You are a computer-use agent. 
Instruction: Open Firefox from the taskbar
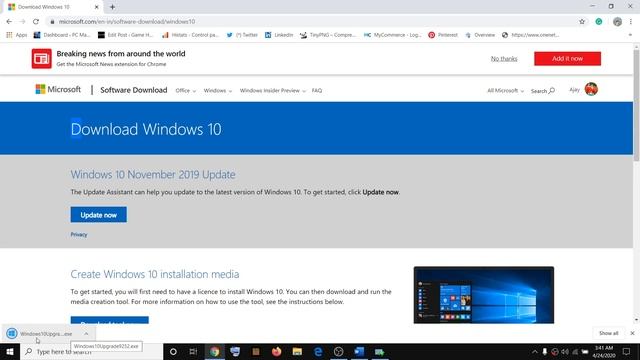276,351
